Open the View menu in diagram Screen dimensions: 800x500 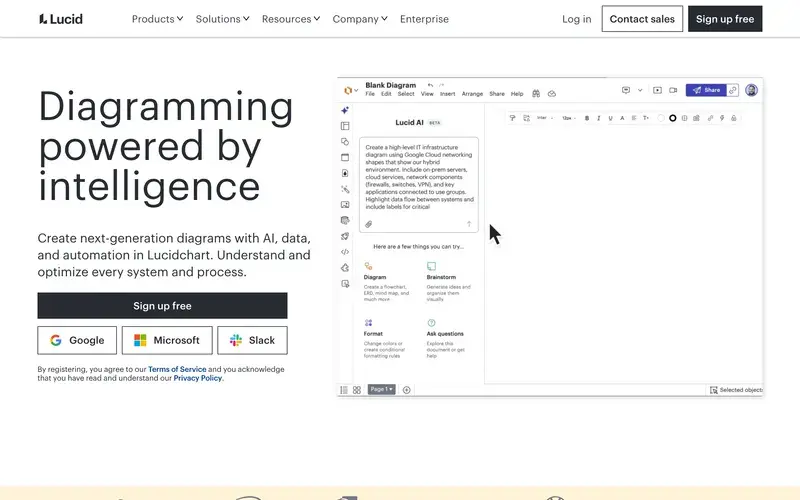coord(427,94)
